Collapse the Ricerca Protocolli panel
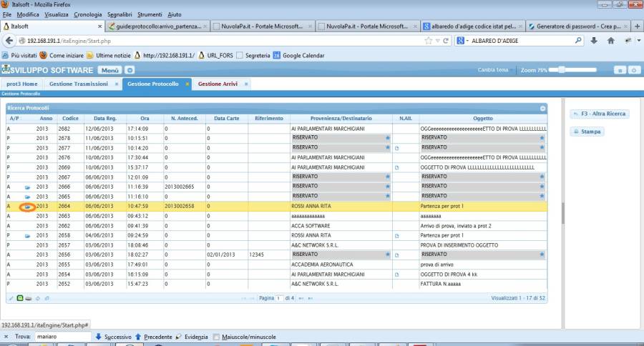 click(x=542, y=108)
